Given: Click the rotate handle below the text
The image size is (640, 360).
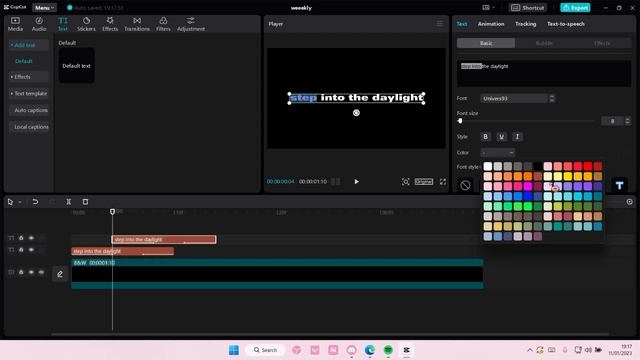Looking at the screenshot, I should tap(356, 113).
